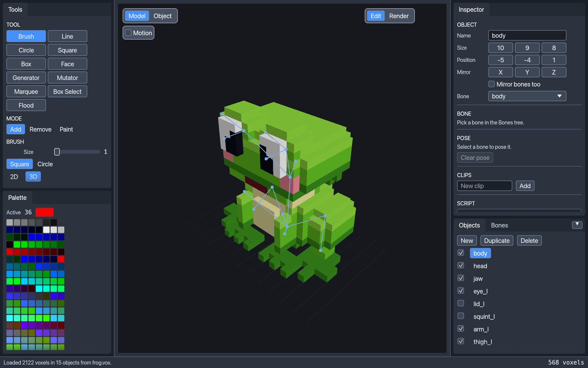Viewport: 588px width, 368px height.
Task: Activate the Mutator tool
Action: 67,78
